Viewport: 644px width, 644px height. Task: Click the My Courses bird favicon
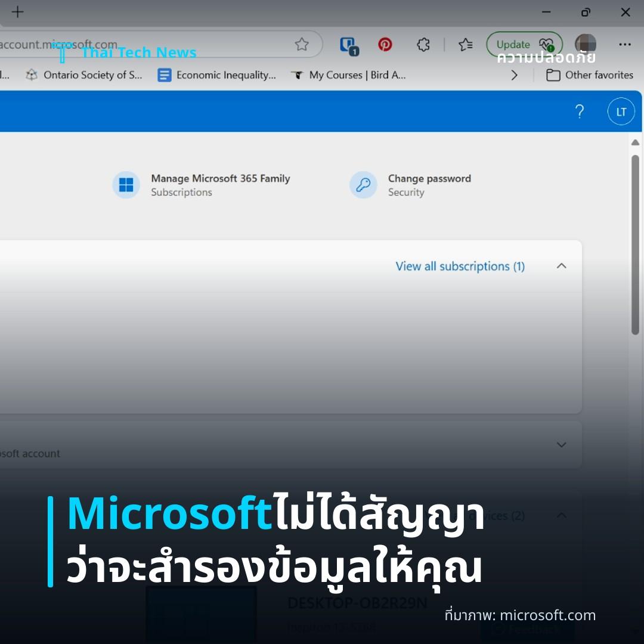pos(297,75)
